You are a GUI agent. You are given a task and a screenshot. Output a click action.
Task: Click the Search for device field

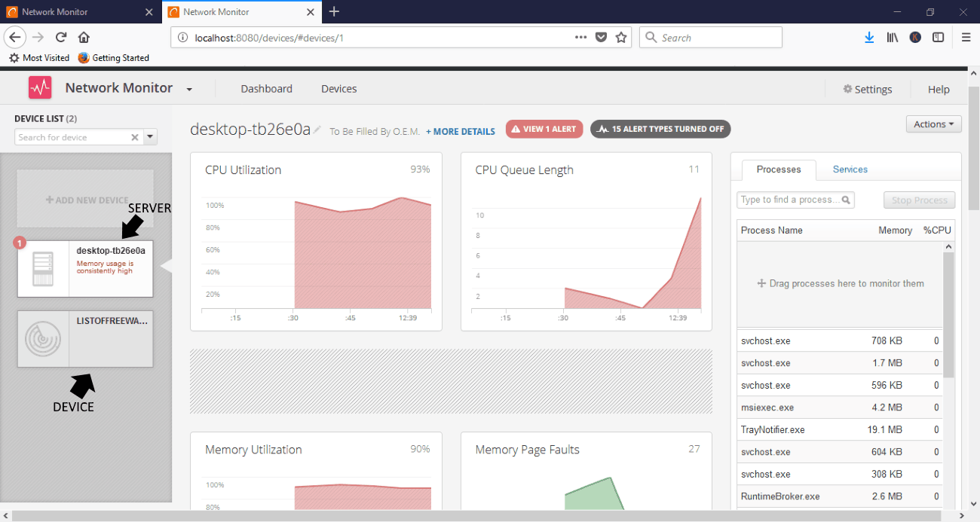(72, 137)
